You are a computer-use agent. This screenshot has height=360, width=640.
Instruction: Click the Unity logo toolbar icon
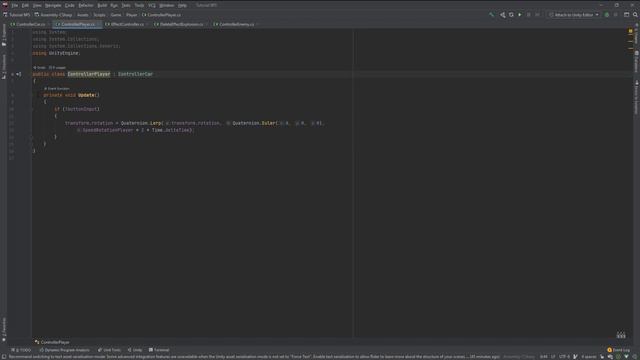point(502,15)
